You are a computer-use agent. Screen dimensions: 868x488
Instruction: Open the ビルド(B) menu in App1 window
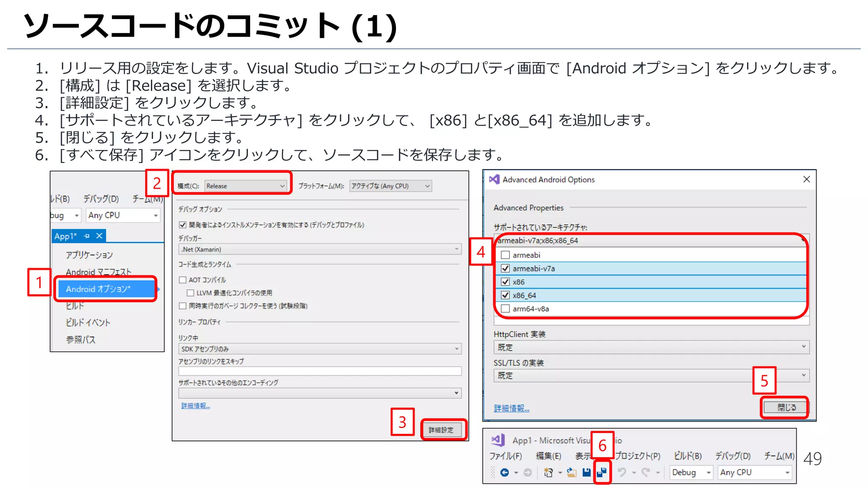pos(688,456)
